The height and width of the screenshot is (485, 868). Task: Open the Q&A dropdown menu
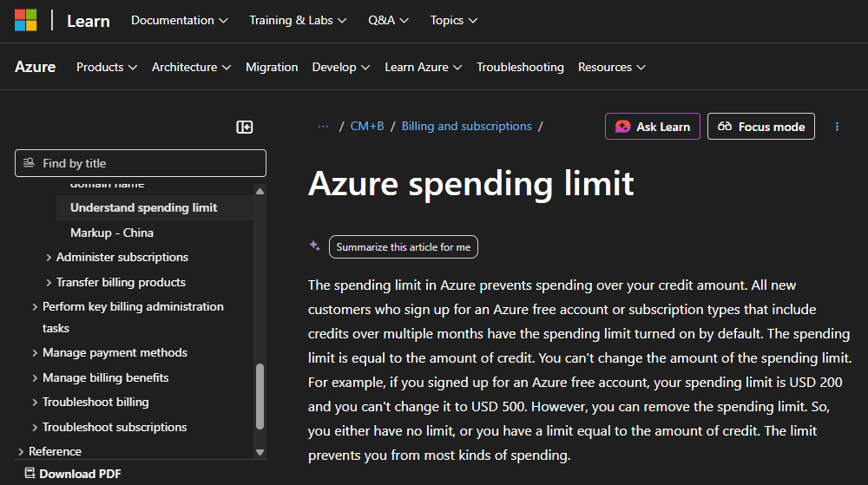[x=388, y=21]
